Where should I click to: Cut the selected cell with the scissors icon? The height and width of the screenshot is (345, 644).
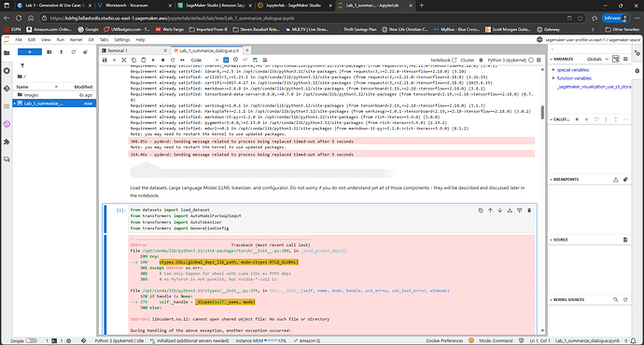(x=124, y=60)
